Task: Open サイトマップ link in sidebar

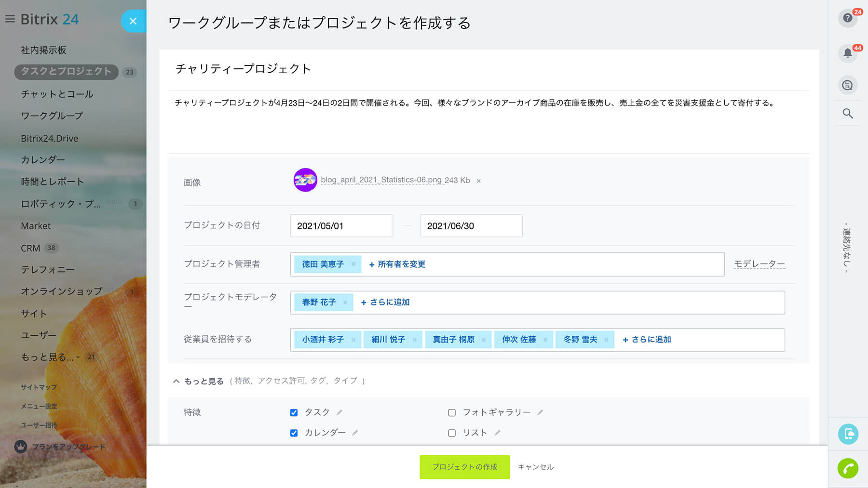Action: (39, 387)
